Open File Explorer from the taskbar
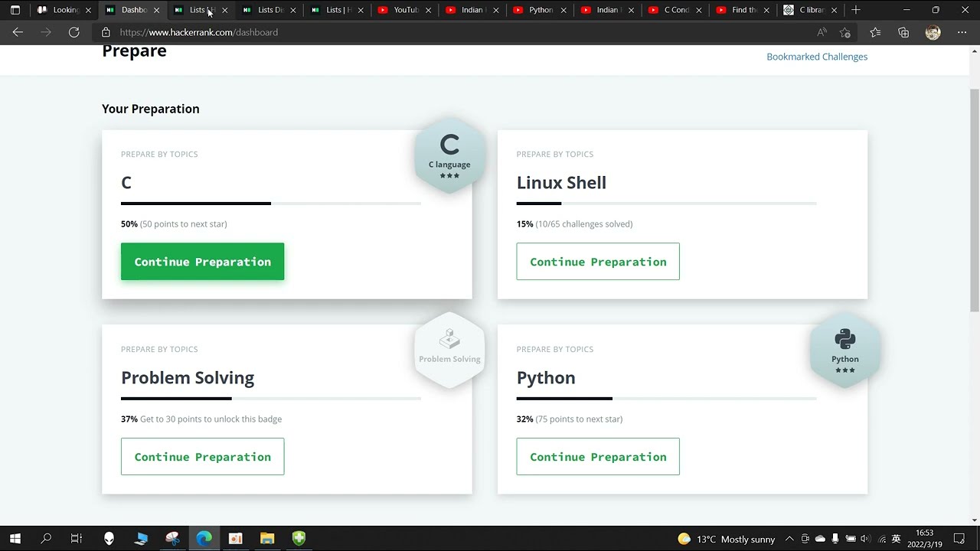The height and width of the screenshot is (551, 980). tap(267, 539)
